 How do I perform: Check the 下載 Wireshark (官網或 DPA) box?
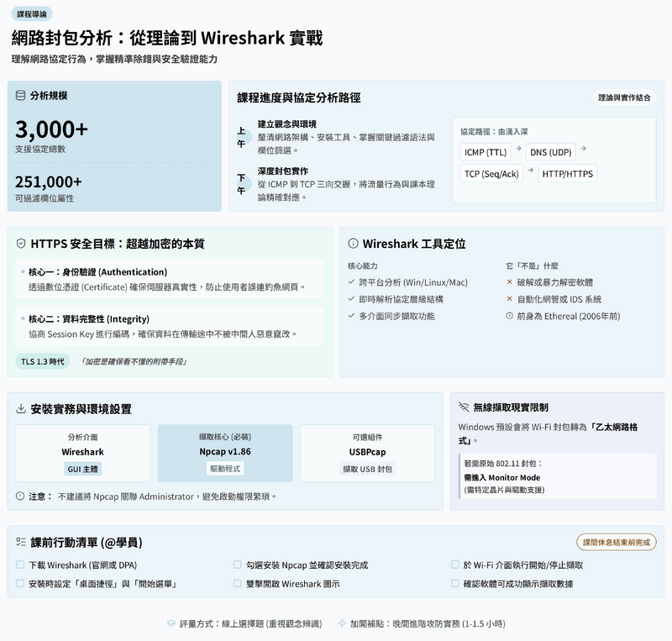point(20,565)
